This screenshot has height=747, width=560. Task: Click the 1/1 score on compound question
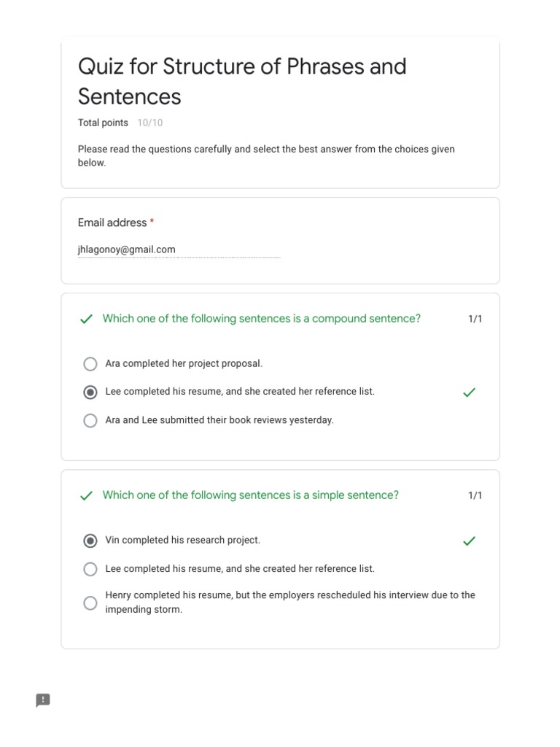(475, 319)
